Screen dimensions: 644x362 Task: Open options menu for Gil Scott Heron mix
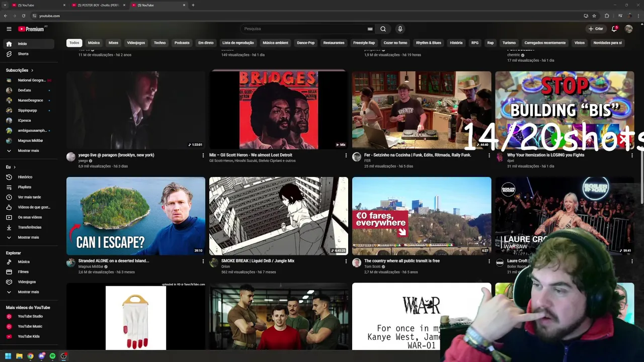click(346, 155)
